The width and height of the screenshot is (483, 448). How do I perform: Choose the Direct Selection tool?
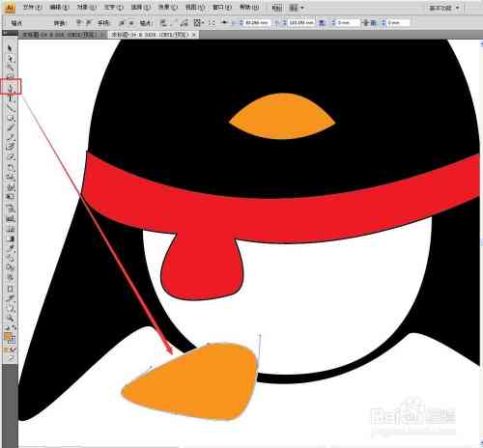tap(11, 59)
